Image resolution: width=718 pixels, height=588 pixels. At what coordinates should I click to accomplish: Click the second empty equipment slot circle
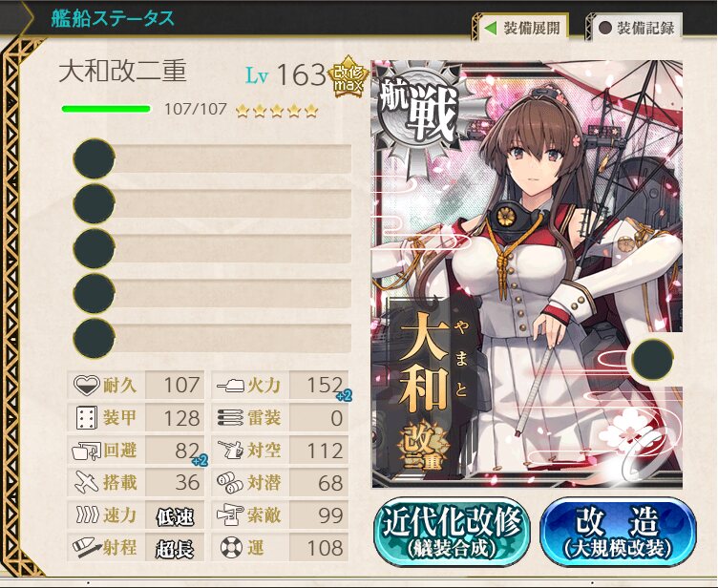[94, 203]
